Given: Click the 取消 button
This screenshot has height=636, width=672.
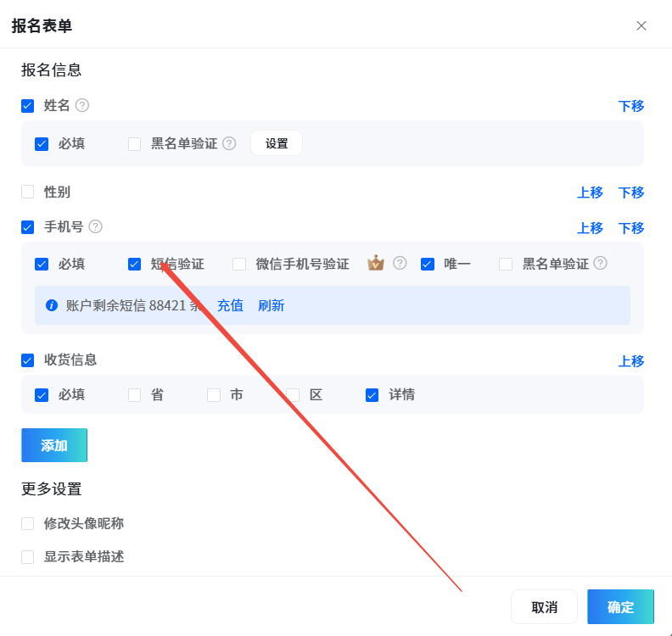Looking at the screenshot, I should tap(544, 607).
